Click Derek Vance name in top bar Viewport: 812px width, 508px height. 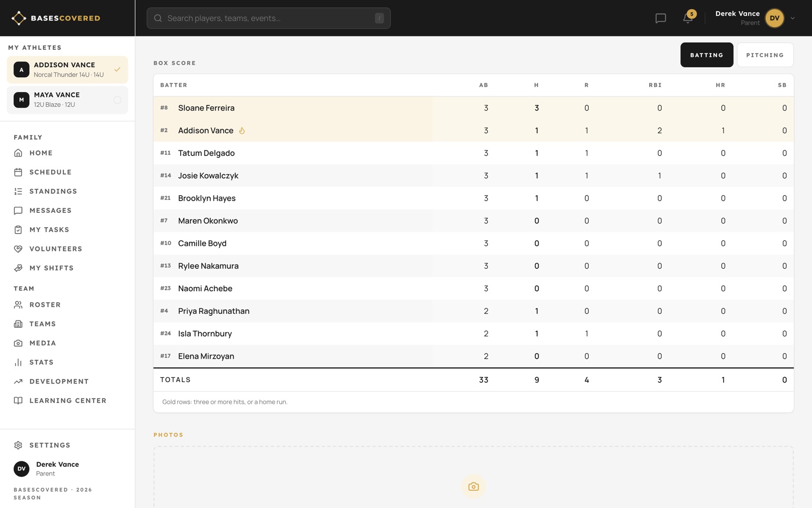click(737, 14)
